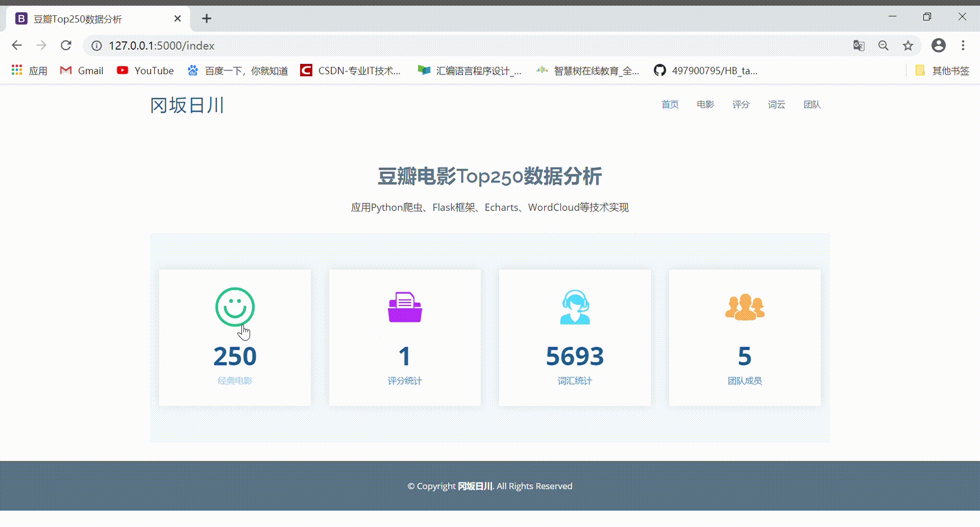
Task: Open a new browser tab
Action: pos(207,19)
